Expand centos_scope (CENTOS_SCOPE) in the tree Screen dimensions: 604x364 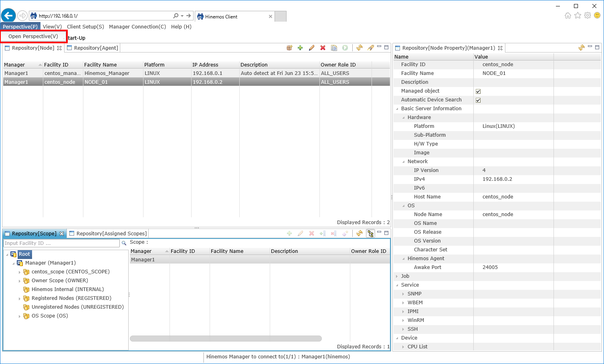coord(20,272)
